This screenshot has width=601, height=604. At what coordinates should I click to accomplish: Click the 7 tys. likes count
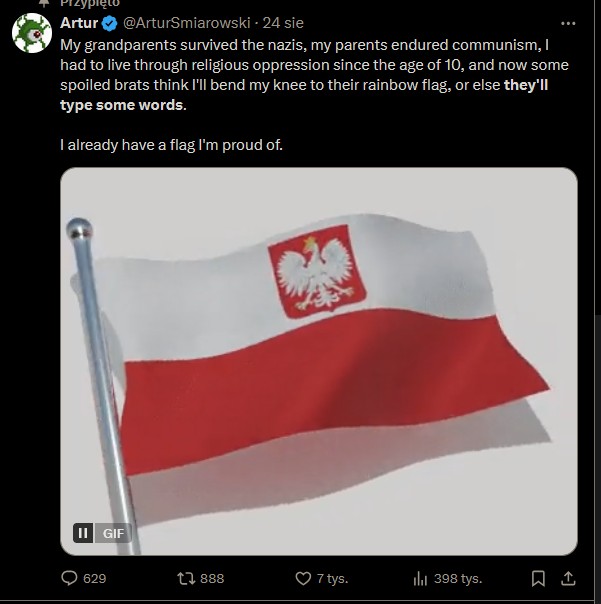(x=332, y=579)
